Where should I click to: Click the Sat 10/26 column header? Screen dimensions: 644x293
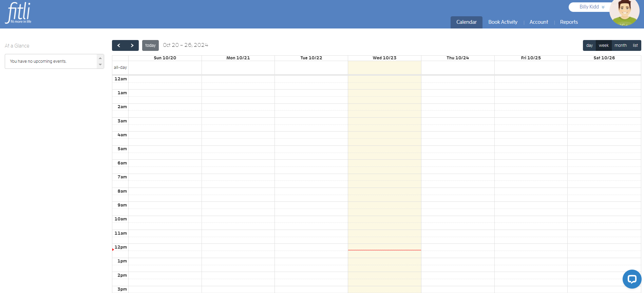click(x=604, y=58)
